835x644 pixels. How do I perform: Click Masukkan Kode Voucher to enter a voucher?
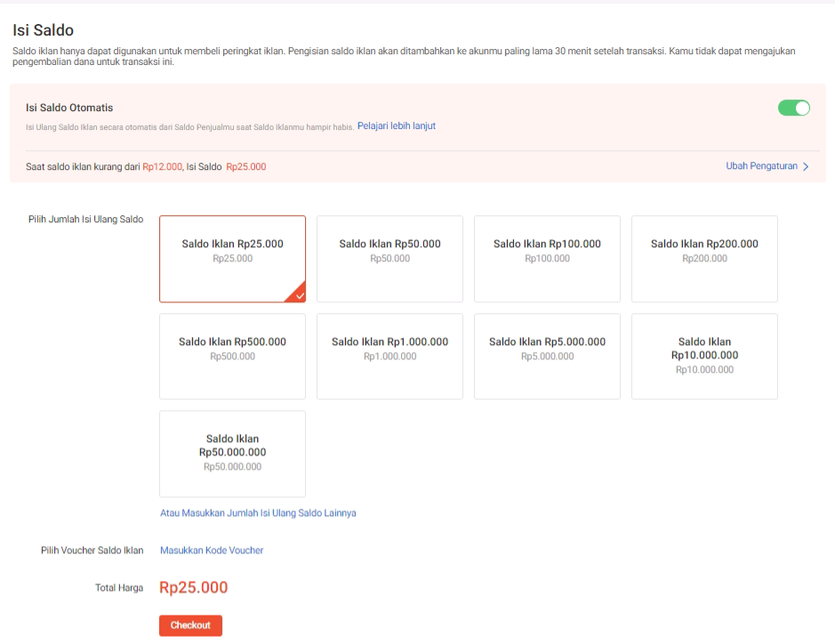tap(211, 550)
